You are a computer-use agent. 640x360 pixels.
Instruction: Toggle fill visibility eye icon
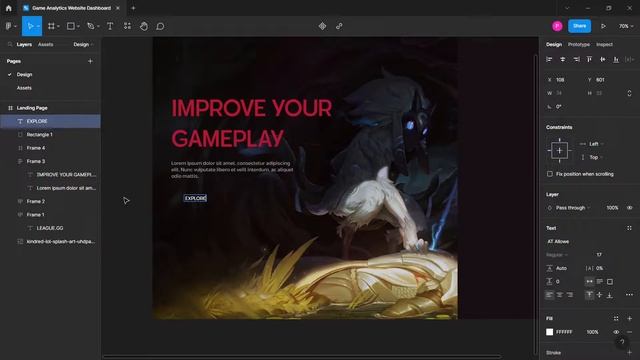point(616,332)
